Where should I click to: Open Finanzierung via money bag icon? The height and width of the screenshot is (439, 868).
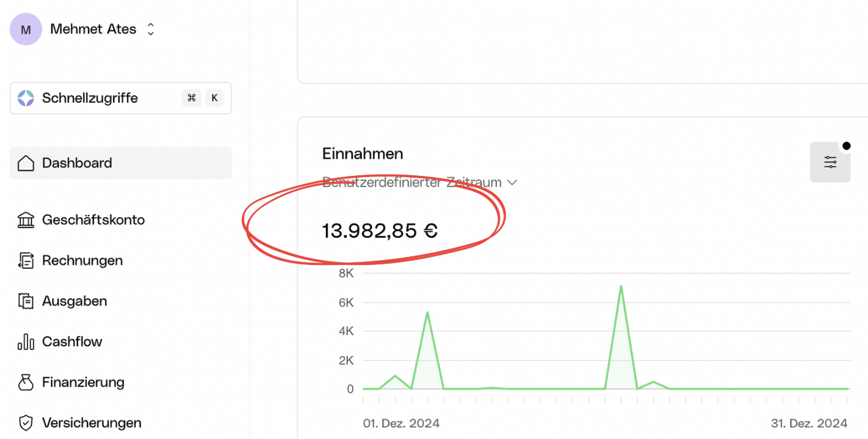click(26, 382)
